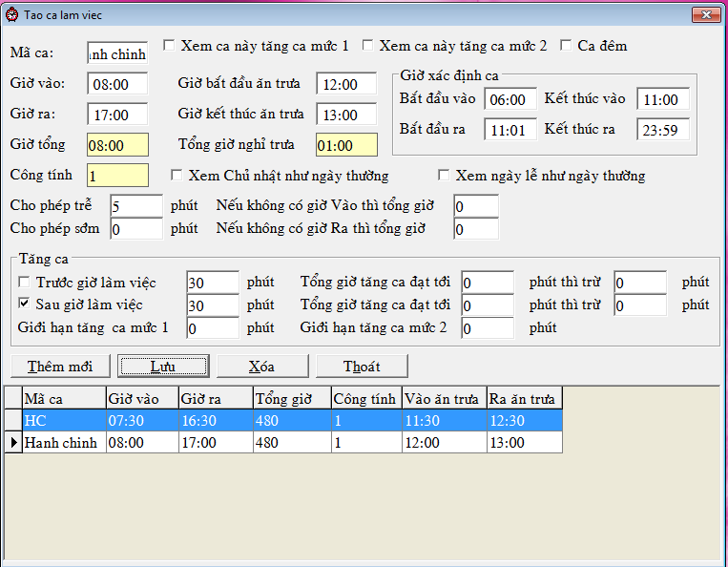Click Thêm mới to add shift
The width and height of the screenshot is (728, 567).
pyautogui.click(x=60, y=367)
